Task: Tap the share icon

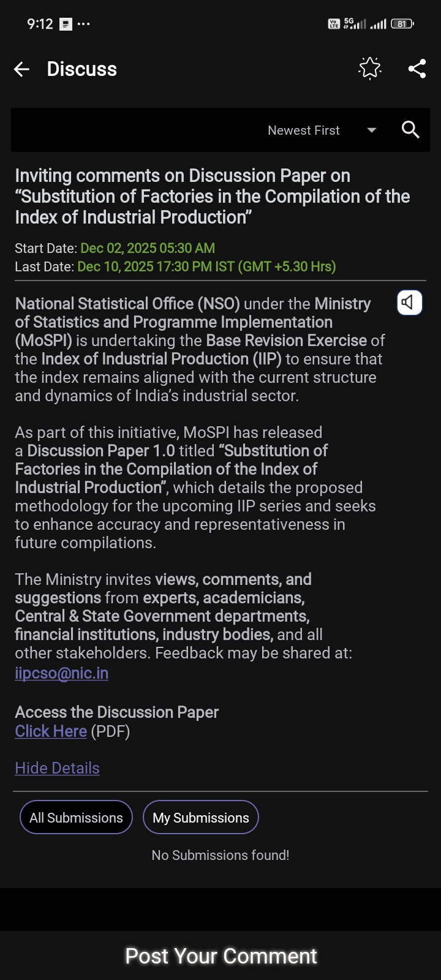Action: 417,69
